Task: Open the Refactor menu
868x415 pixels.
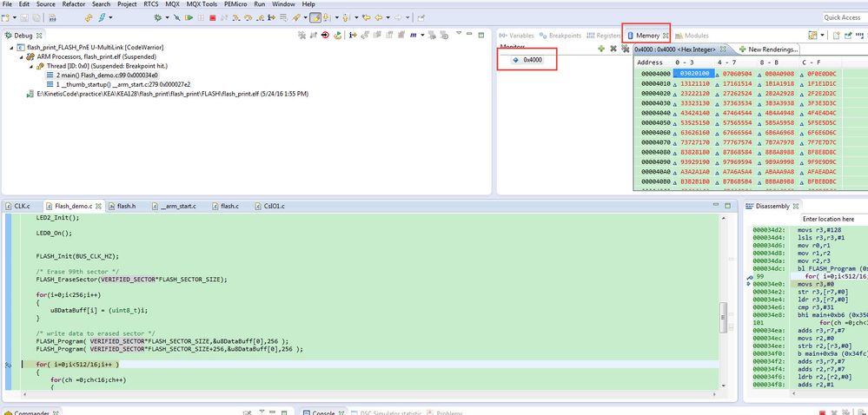Action: (74, 3)
